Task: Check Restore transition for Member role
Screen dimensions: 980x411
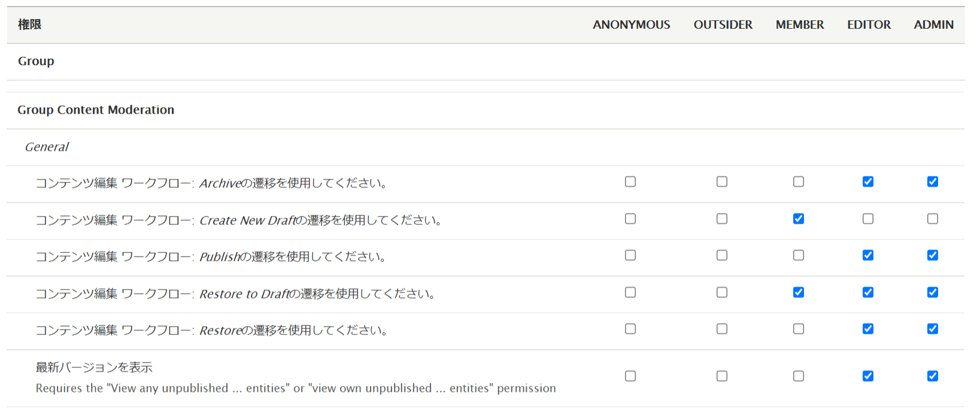Action: (799, 329)
